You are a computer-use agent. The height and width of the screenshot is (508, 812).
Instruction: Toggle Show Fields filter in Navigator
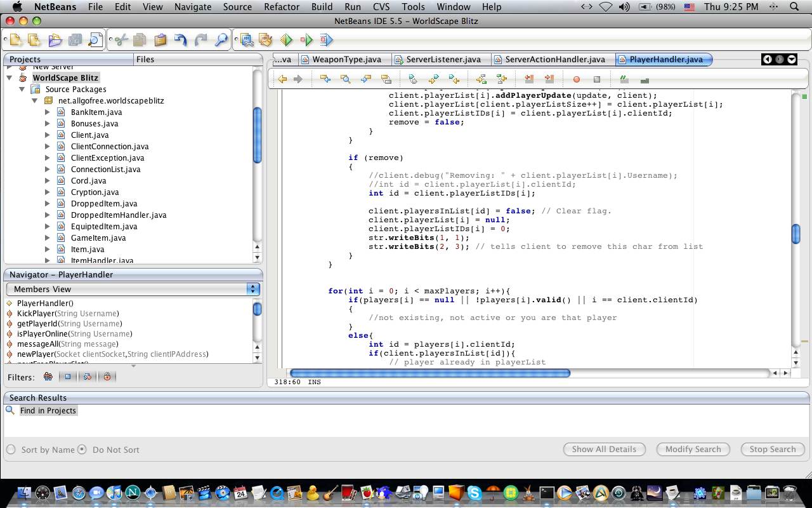click(68, 377)
